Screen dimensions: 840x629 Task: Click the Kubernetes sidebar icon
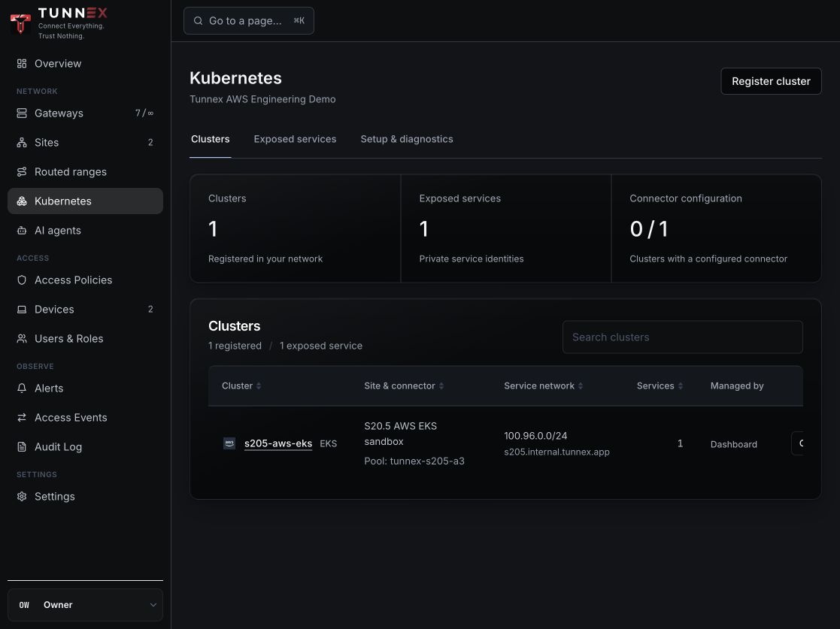(21, 201)
